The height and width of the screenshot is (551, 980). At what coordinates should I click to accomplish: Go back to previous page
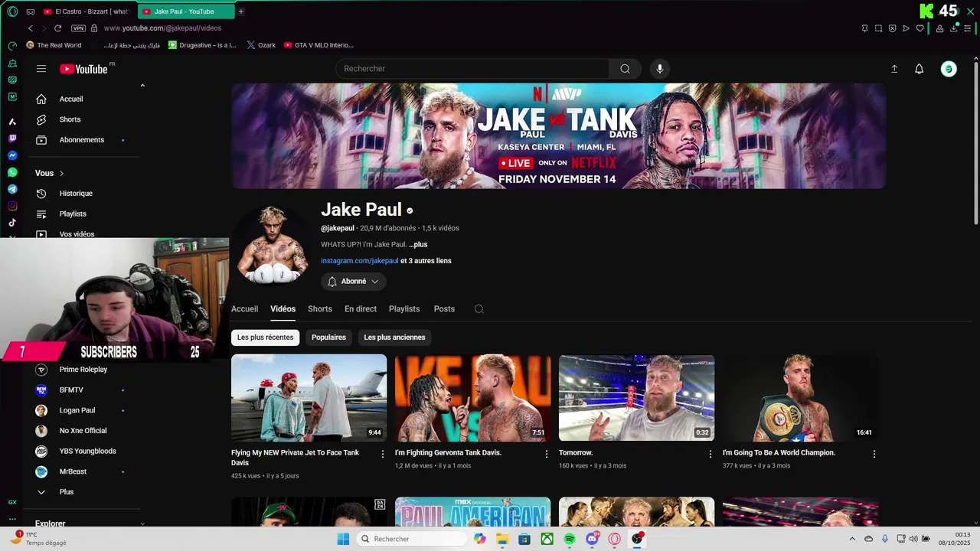coord(31,28)
